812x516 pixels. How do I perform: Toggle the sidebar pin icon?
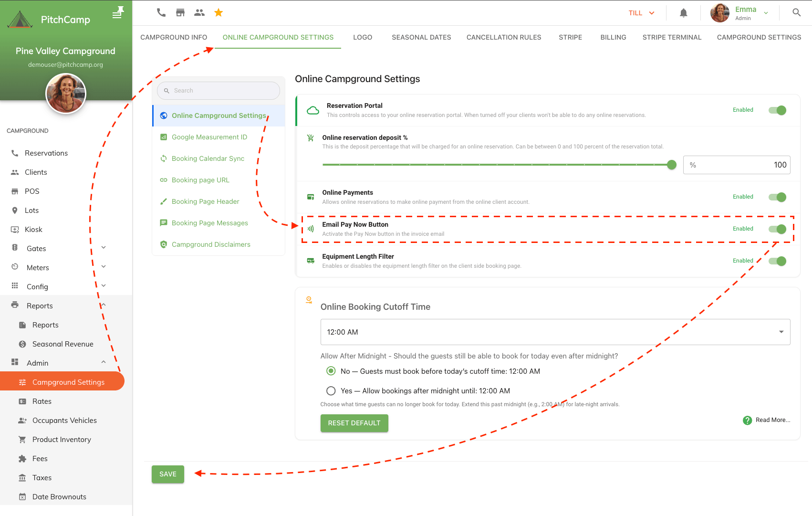pos(118,12)
